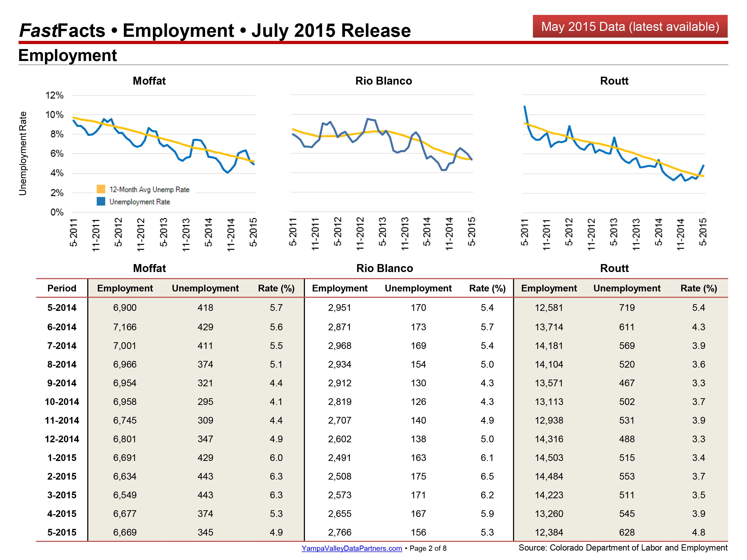Viewport: 747px width, 560px height.
Task: Click the 12% tick on the Moffat y-axis
Action: coord(54,95)
